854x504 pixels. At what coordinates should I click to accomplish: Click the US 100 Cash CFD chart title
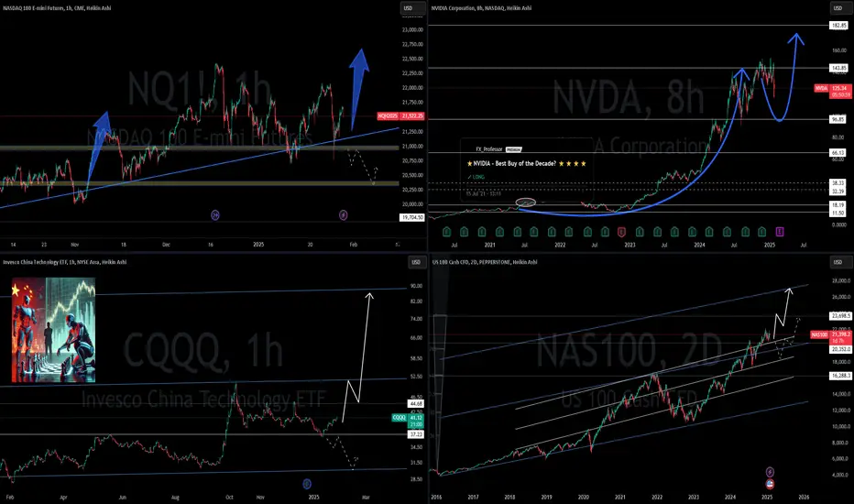tap(484, 262)
